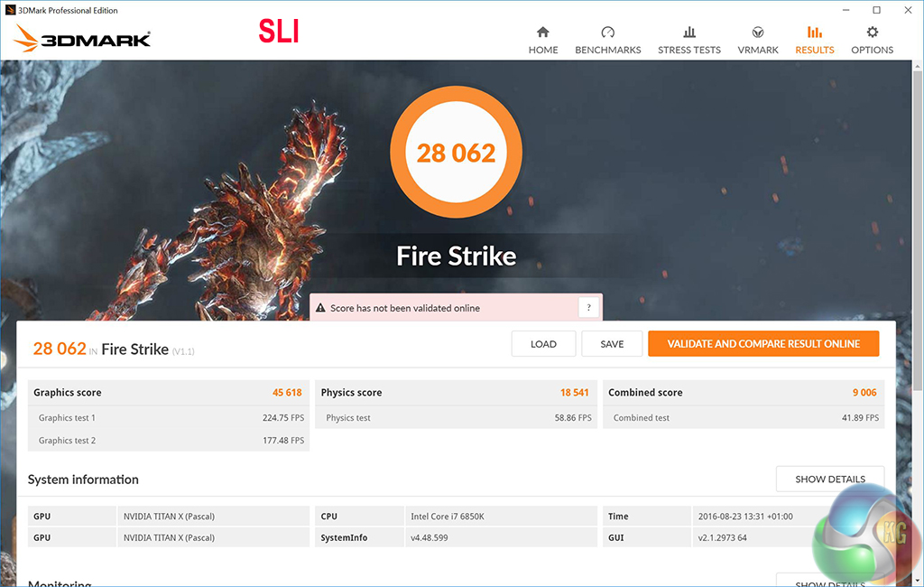The image size is (924, 587).
Task: Click the large 28 062 score circle
Action: point(456,153)
